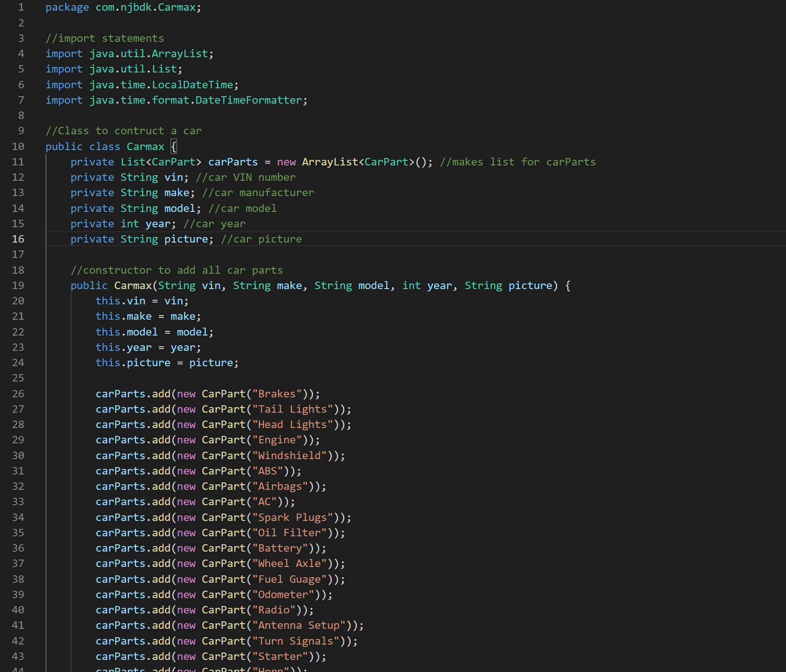The image size is (786, 672).
Task: Click the string "Starter"
Action: coord(280,656)
